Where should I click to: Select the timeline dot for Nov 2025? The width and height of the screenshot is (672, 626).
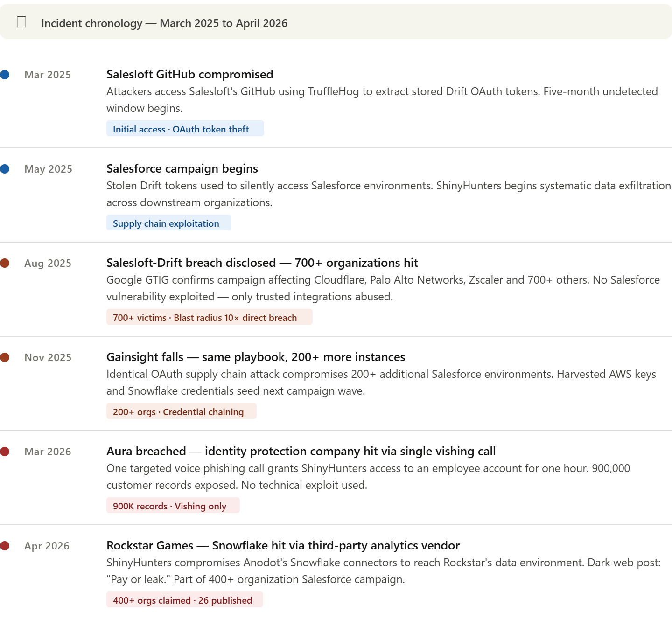point(5,357)
